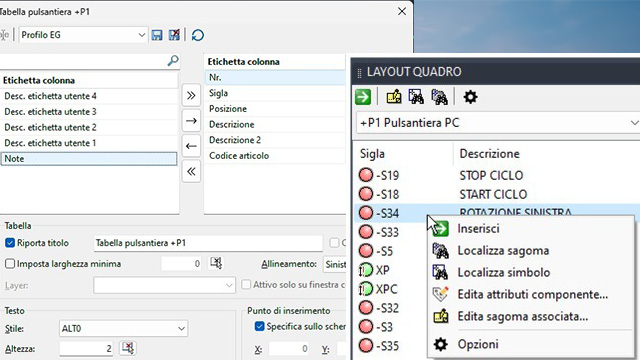Screen dimensions: 640x360
Task: Click the Altezza value field
Action: pos(86,349)
